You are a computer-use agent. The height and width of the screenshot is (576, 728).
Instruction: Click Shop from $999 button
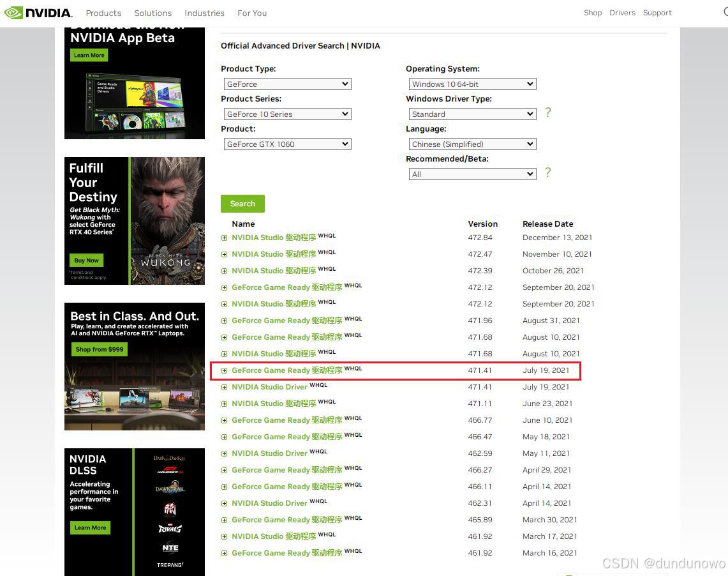pyautogui.click(x=100, y=349)
